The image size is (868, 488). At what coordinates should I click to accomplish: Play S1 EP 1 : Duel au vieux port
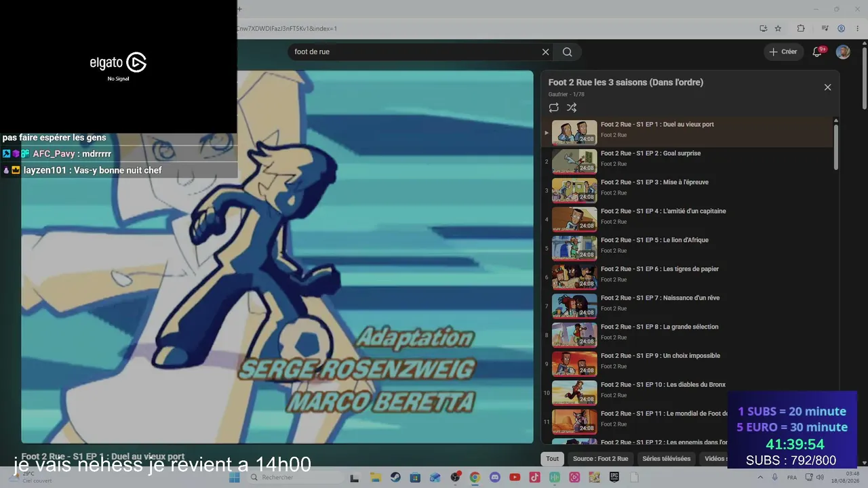point(688,132)
